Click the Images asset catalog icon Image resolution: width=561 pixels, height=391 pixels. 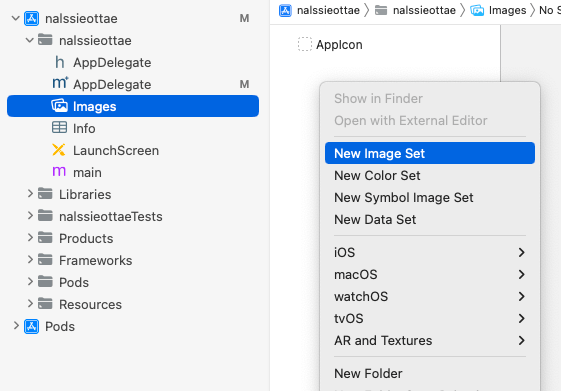coord(59,106)
